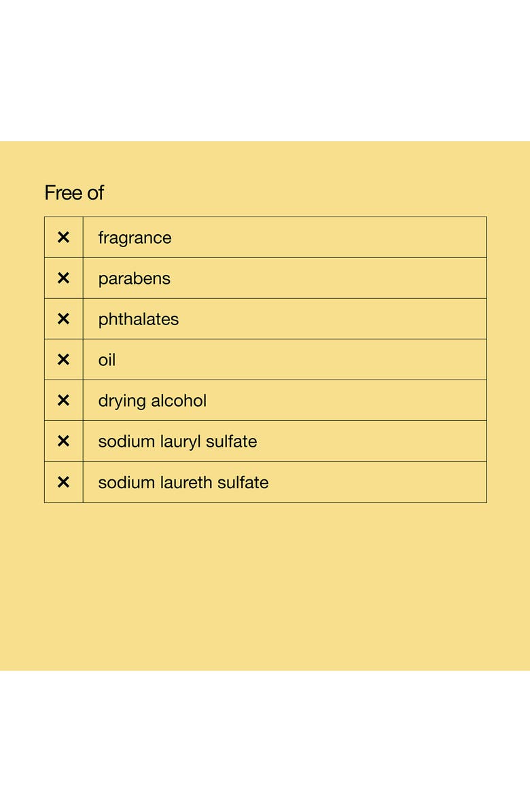
Task: Click the white margin above the yellow panel
Action: [265, 68]
